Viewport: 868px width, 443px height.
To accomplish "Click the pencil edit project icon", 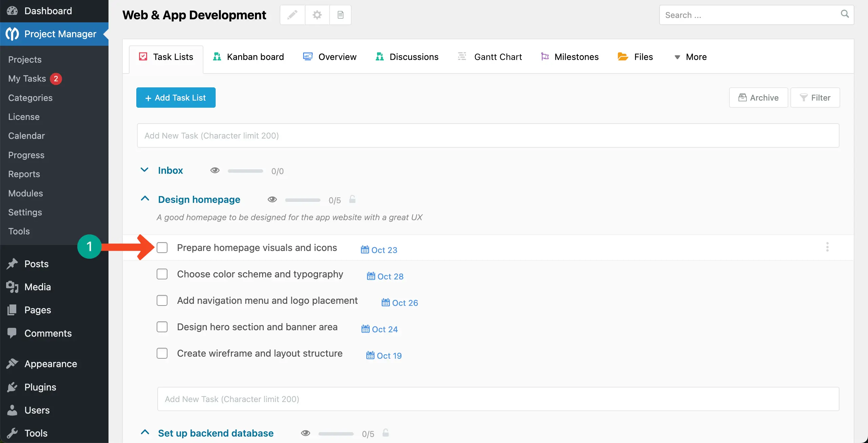I will click(292, 15).
